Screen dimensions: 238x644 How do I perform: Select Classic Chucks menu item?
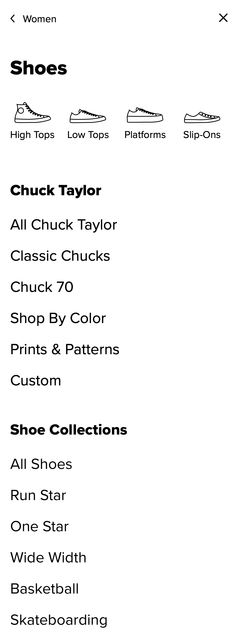coord(60,256)
